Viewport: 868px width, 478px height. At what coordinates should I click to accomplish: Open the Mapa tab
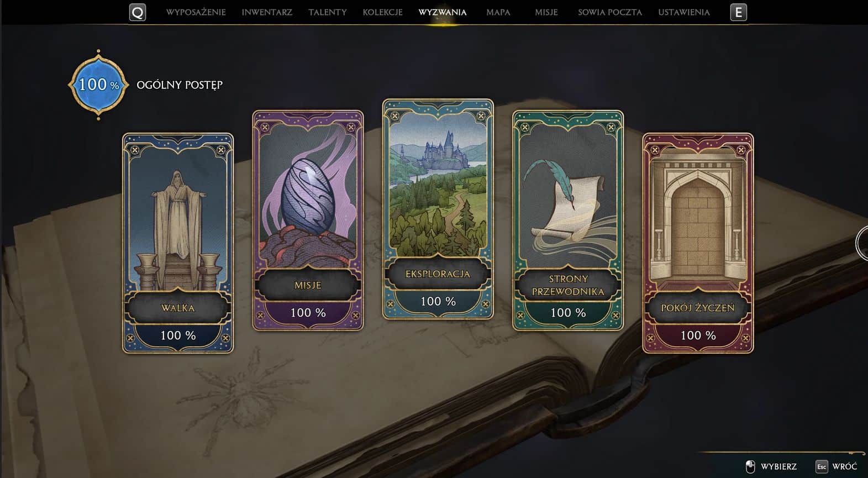(x=498, y=12)
